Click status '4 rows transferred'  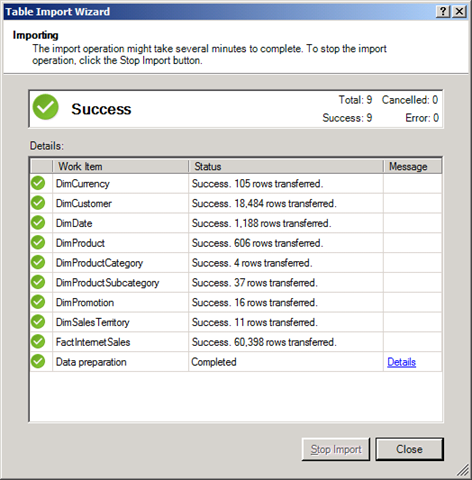pyautogui.click(x=252, y=263)
